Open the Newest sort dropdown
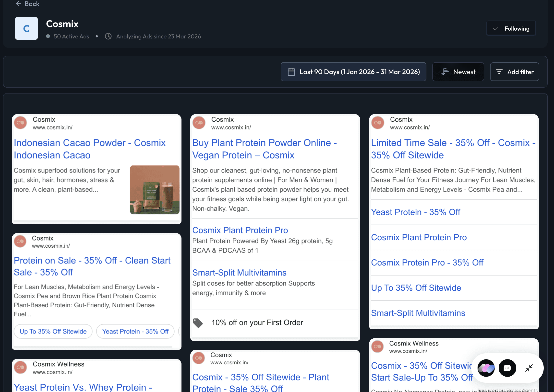The height and width of the screenshot is (392, 554). click(x=458, y=72)
